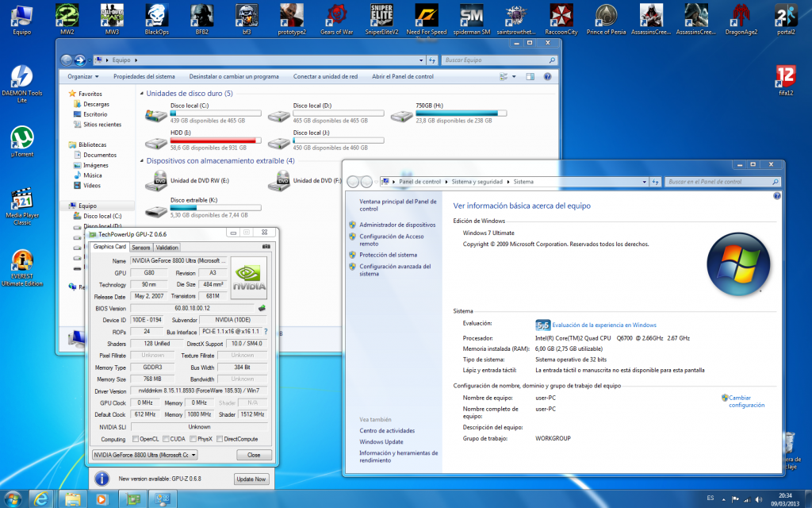Select the RaccoonCity desktop icon
The width and height of the screenshot is (812, 508).
point(561,19)
